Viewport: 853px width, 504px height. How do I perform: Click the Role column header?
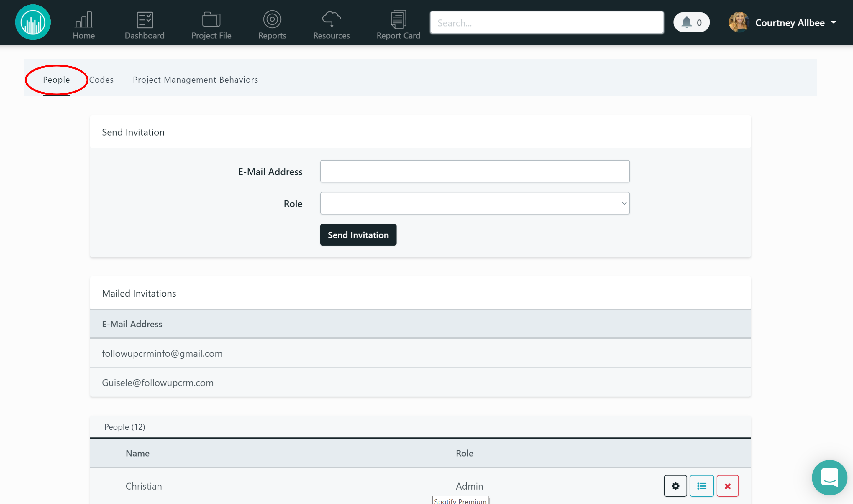click(465, 453)
